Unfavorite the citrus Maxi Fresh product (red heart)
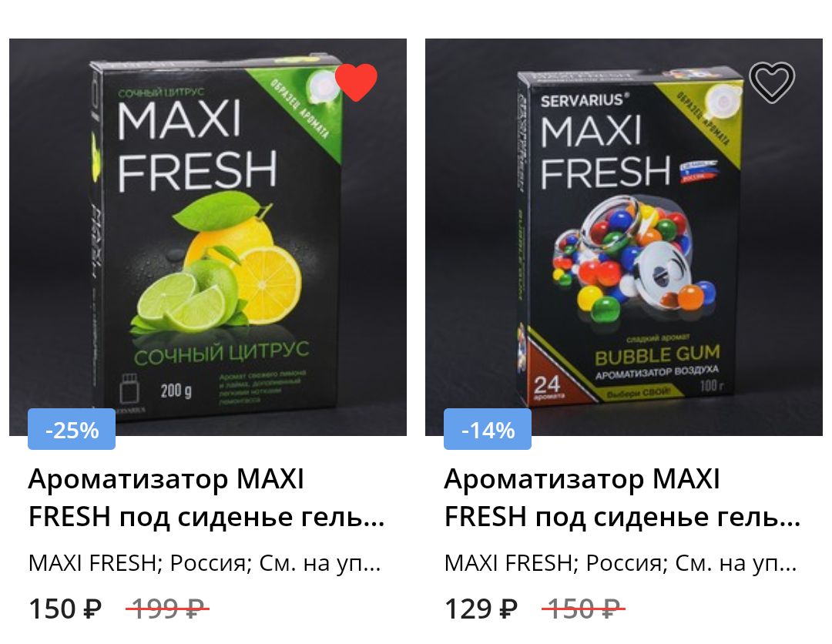832x644 pixels. (356, 82)
